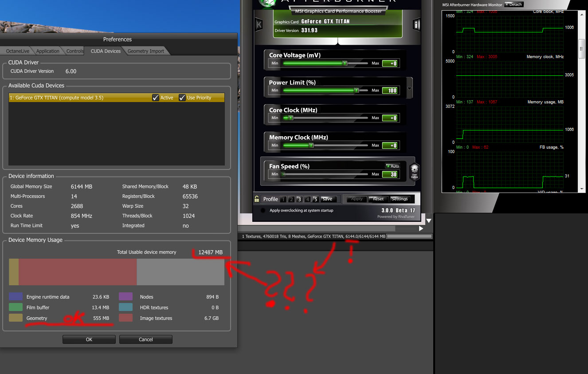
Task: Open the Kombustor K button in Afterburner
Action: (259, 24)
